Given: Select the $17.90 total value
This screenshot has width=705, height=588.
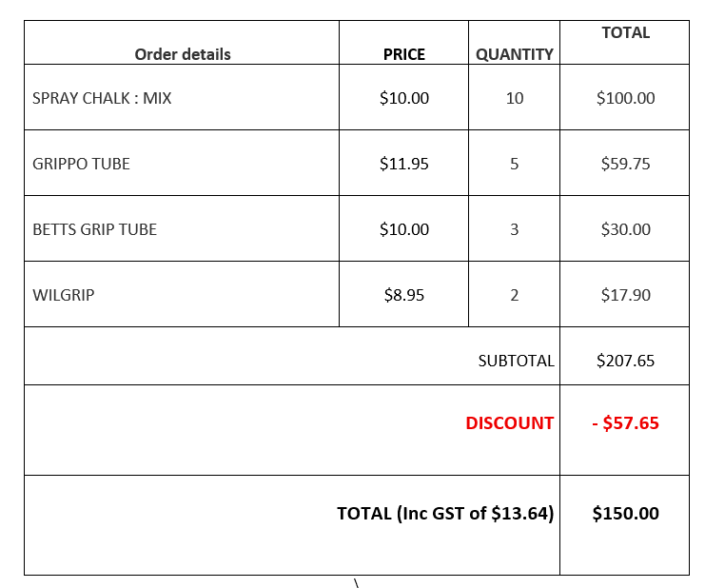Looking at the screenshot, I should click(x=625, y=295).
